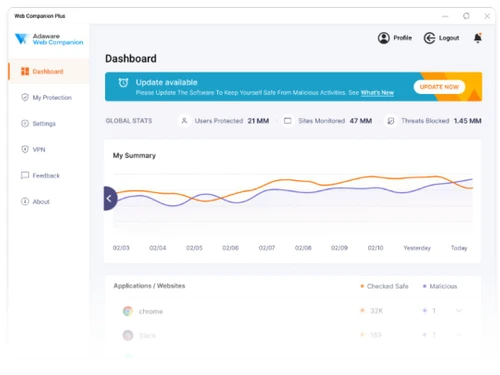Maximize the Web Companion Plus window
This screenshot has width=500, height=375.
pyautogui.click(x=466, y=16)
